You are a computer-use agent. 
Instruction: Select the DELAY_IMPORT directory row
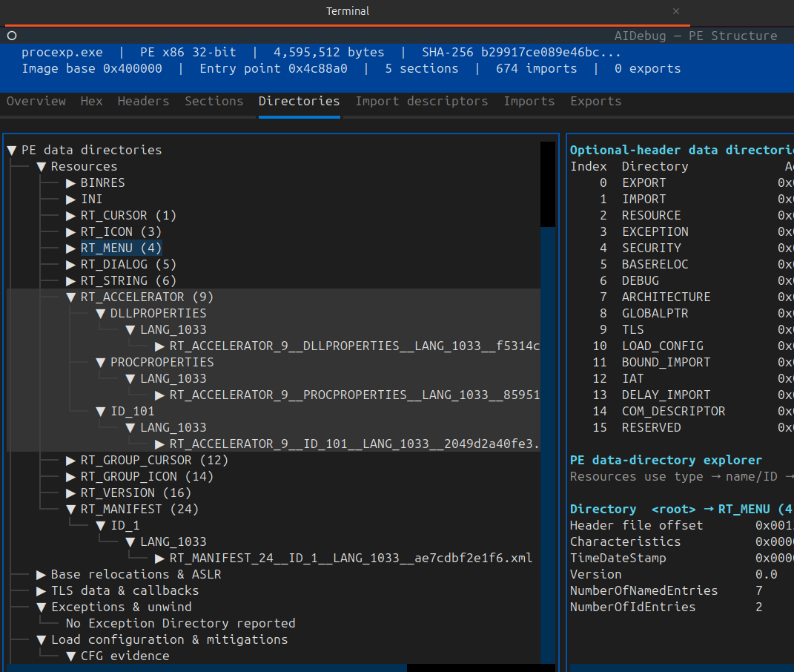pos(681,395)
